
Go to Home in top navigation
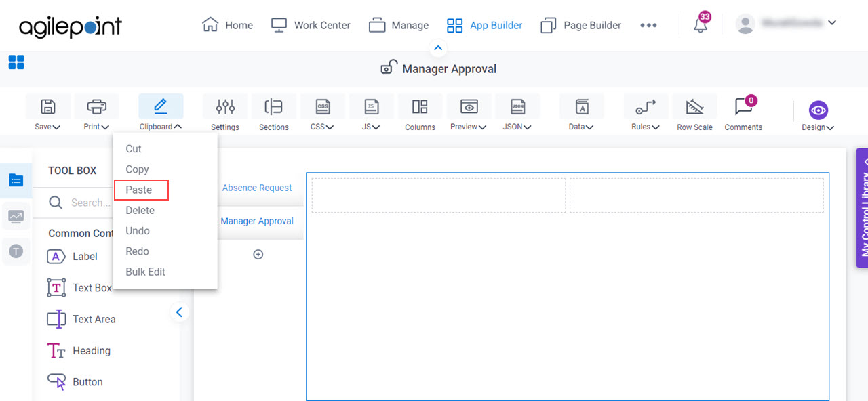227,25
